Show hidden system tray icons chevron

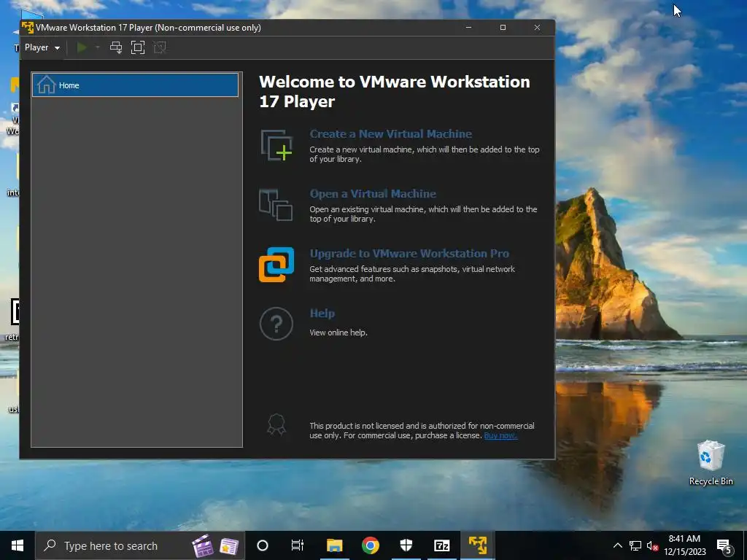pyautogui.click(x=617, y=545)
